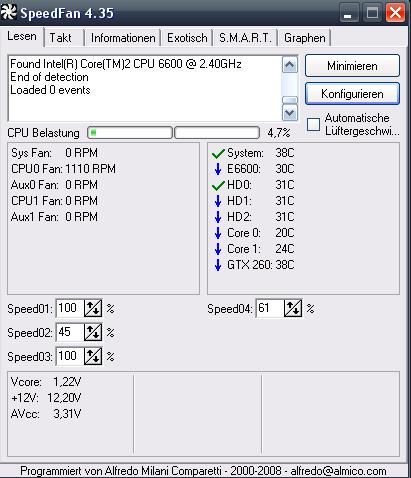This screenshot has height=478, width=411.
Task: Click the first CPU Belastung load bar
Action: 130,133
